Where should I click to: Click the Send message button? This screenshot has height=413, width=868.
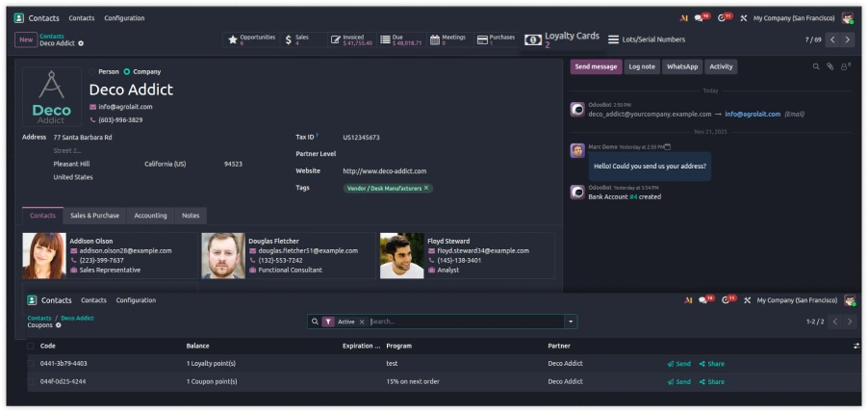pyautogui.click(x=595, y=66)
